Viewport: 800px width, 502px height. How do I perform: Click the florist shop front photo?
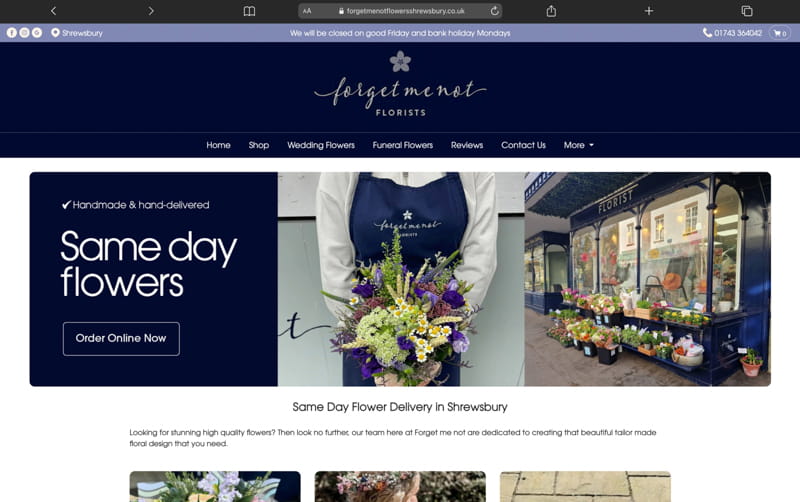point(647,279)
